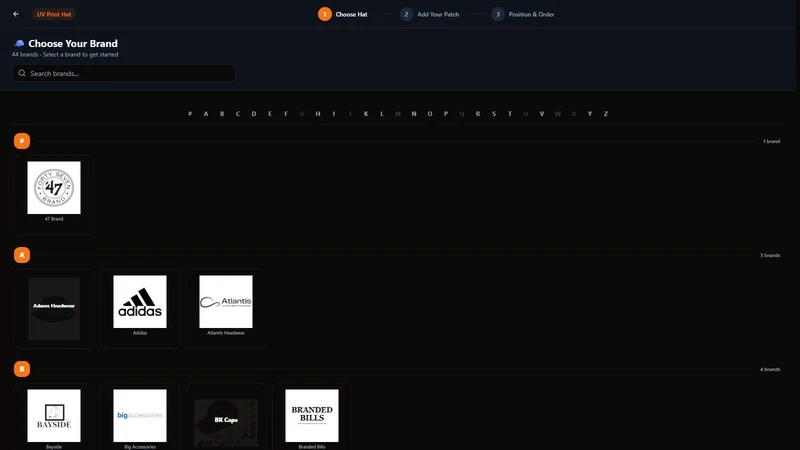800x450 pixels.
Task: Jump to letter I brands
Action: click(334, 114)
